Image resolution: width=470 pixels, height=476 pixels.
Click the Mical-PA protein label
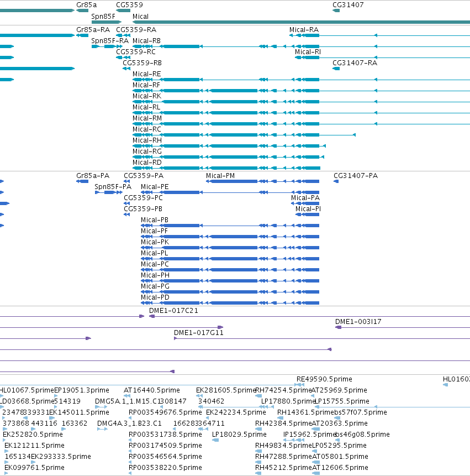click(x=305, y=198)
